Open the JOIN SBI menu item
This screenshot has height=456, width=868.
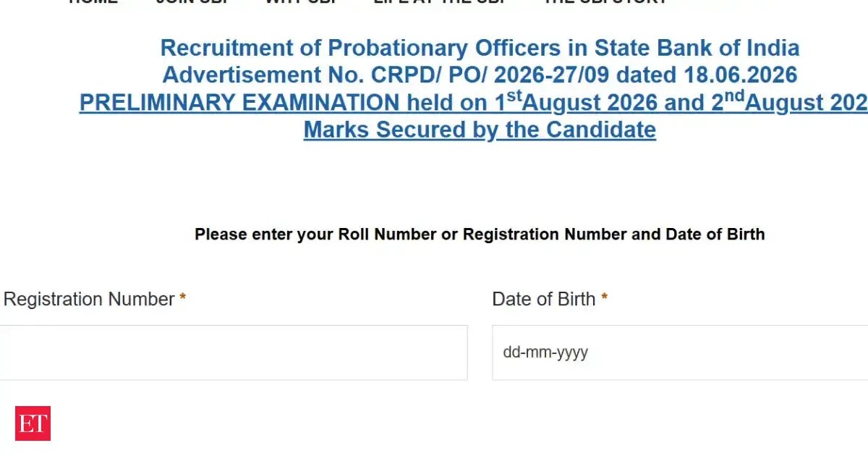point(192,2)
